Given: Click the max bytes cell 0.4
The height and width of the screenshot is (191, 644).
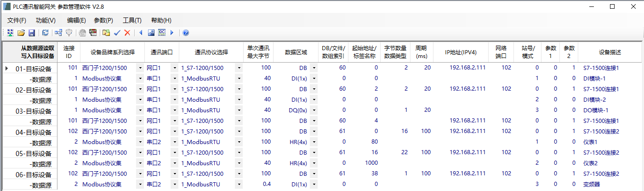Looking at the screenshot, I should 258,184.
